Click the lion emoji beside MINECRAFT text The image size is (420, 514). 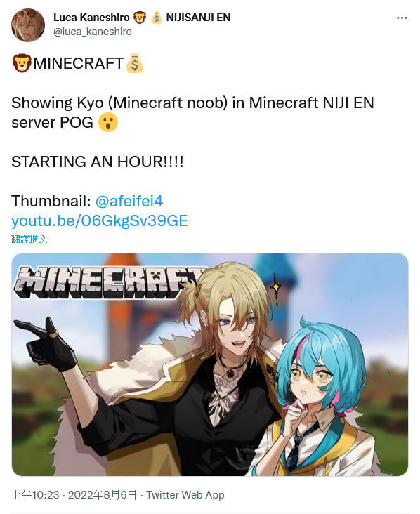pos(22,63)
